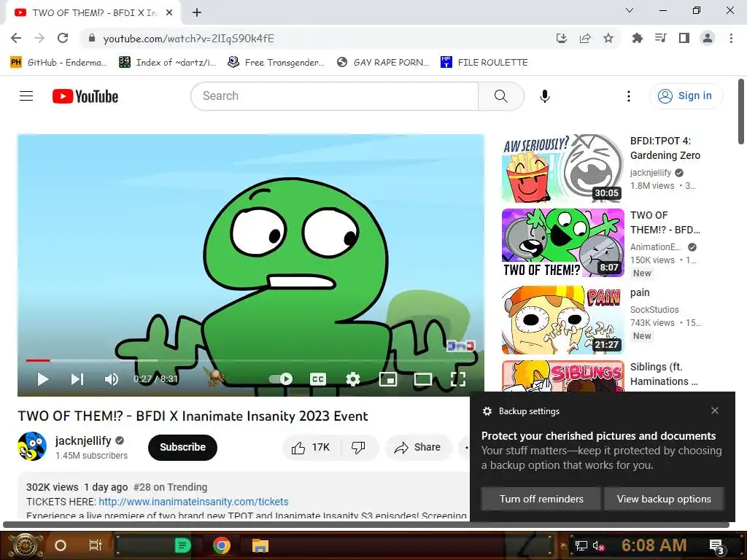Click the Sign in button
This screenshot has height=560, width=747.
coord(686,96)
